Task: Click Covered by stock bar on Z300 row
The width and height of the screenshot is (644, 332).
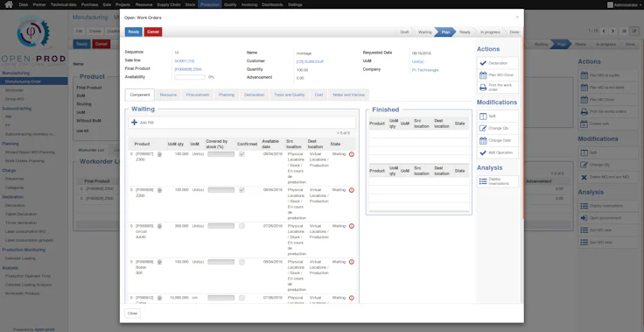Action: (x=221, y=154)
